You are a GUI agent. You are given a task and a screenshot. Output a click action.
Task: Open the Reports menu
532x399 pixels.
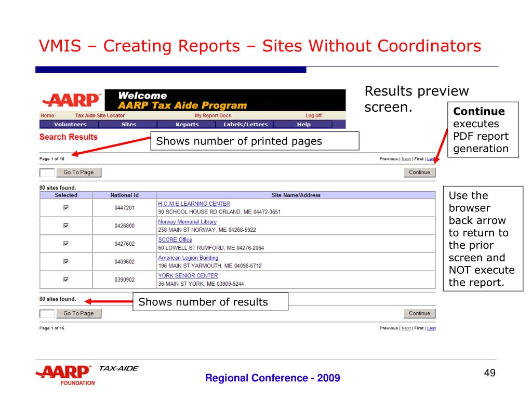click(x=187, y=125)
